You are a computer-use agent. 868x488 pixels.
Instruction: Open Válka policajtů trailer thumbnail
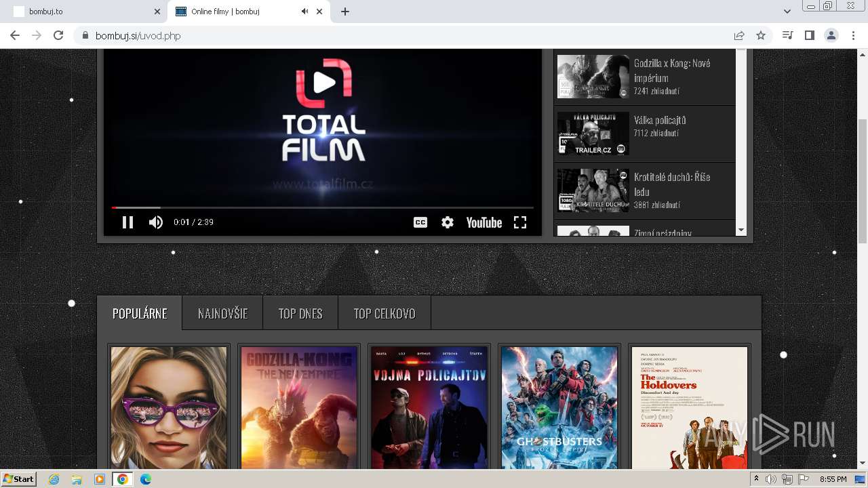point(593,133)
